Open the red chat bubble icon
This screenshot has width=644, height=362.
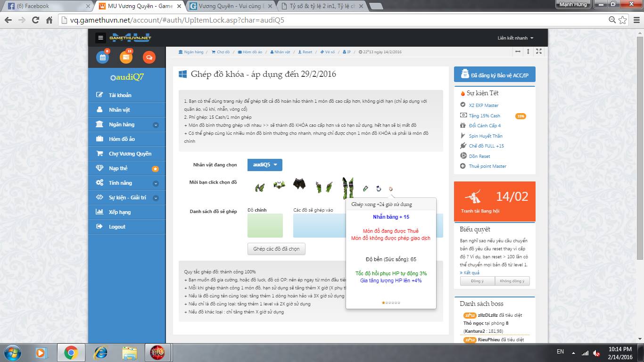point(149,57)
